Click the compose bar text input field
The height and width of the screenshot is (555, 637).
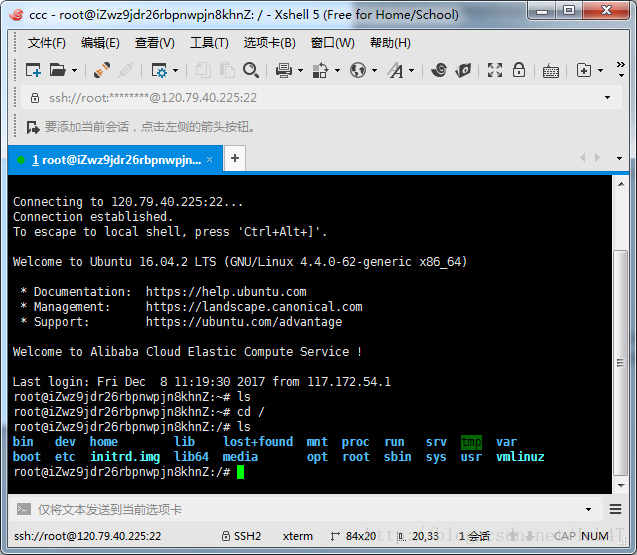[300, 509]
